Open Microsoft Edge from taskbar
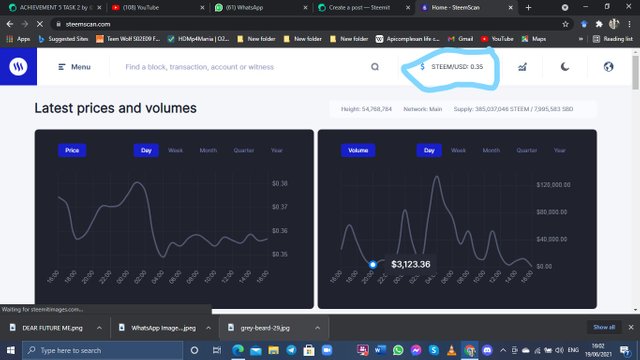Screen dimensions: 640x360 coord(238,350)
